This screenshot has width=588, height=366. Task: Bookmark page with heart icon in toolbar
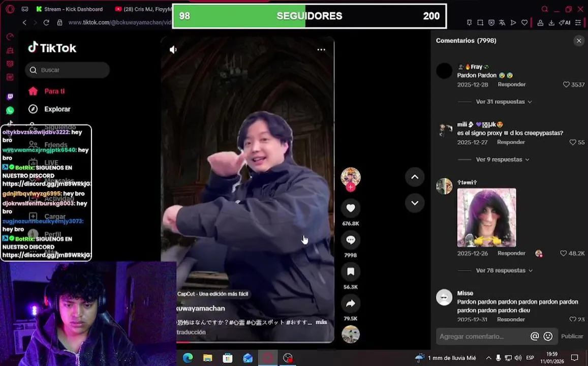(524, 22)
